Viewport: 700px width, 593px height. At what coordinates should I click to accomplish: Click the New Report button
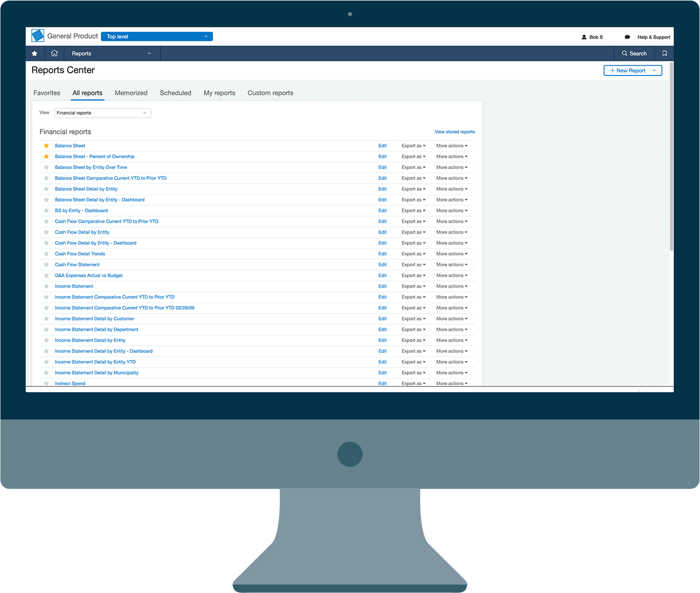pos(633,71)
